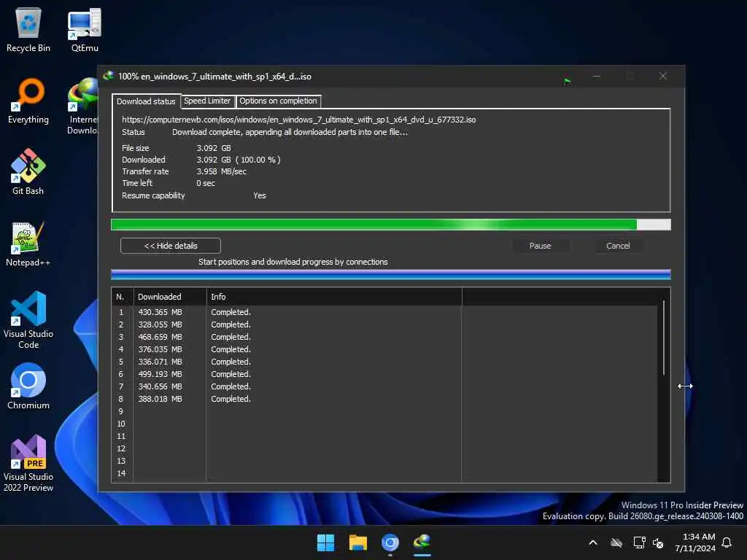Sort by the Downloaded column header
The height and width of the screenshot is (560, 747).
coord(170,297)
